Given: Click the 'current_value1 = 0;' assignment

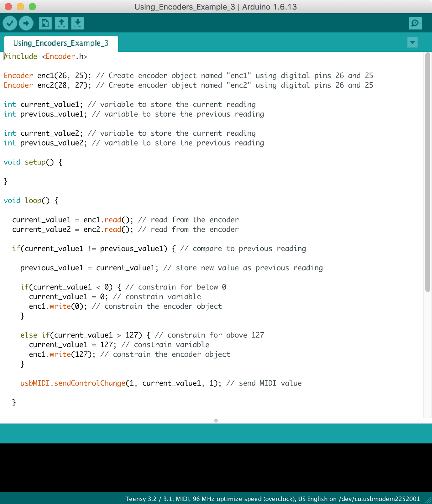Looking at the screenshot, I should 69,297.
